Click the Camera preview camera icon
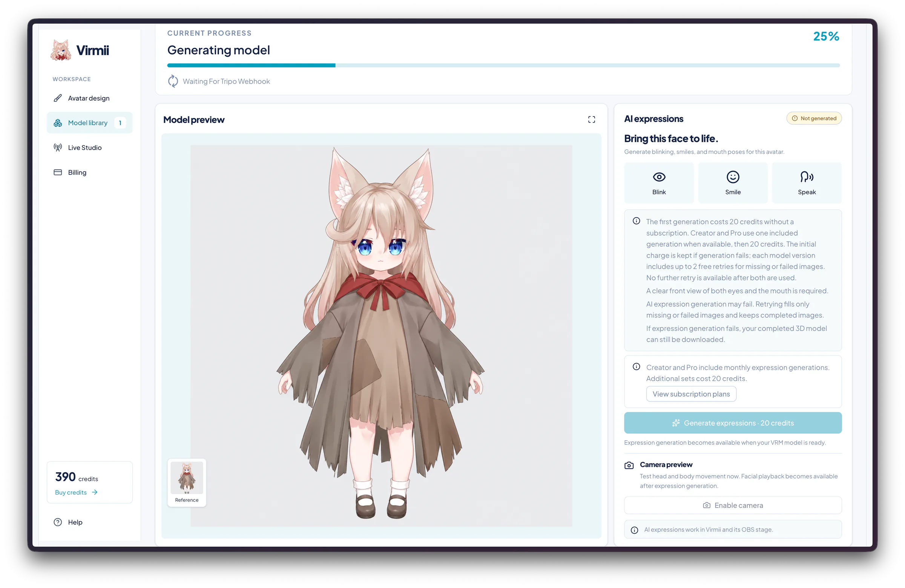 (x=629, y=465)
